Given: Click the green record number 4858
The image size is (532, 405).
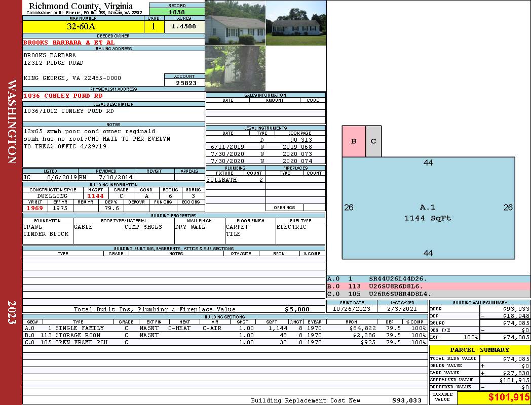Looking at the screenshot, I should (x=177, y=12).
